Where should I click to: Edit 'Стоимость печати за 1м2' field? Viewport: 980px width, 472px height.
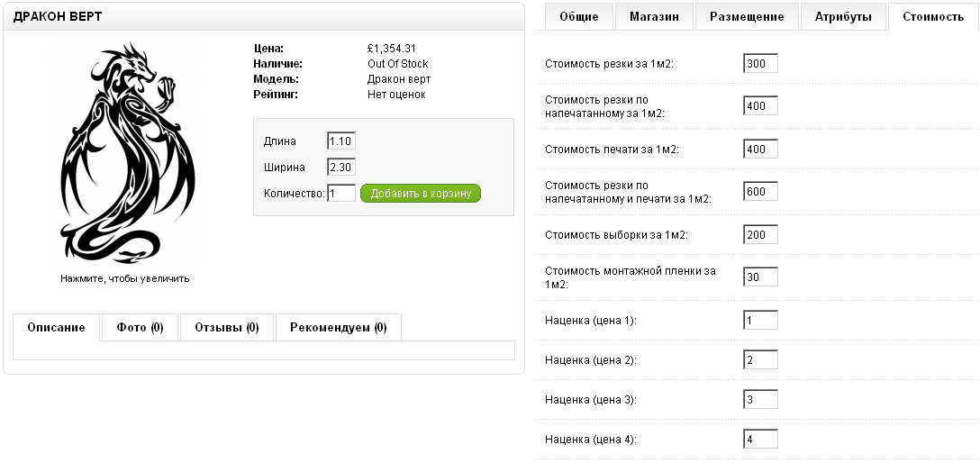(x=760, y=150)
